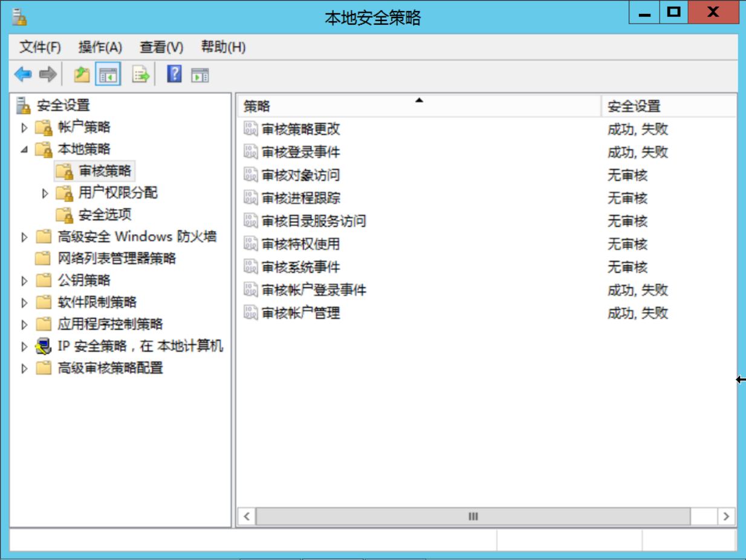
Task: Click the 高级安全 Windows 防火墙 folder icon
Action: [44, 236]
